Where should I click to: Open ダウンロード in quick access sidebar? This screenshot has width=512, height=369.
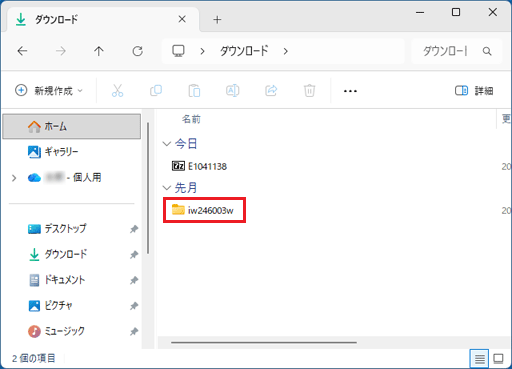(x=57, y=254)
